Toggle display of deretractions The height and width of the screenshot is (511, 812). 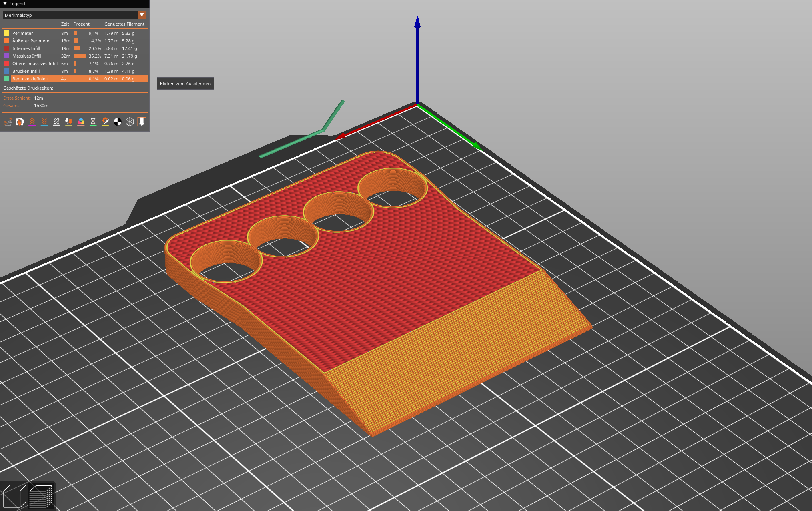[44, 122]
